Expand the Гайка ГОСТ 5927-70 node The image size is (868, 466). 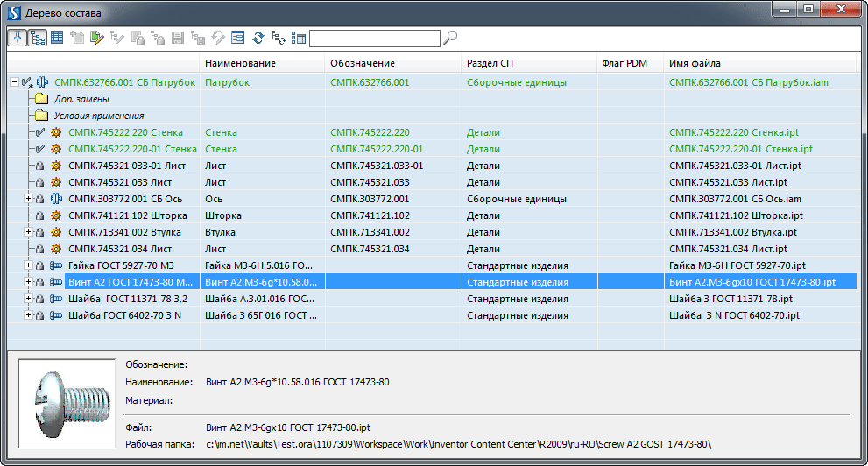pos(28,265)
